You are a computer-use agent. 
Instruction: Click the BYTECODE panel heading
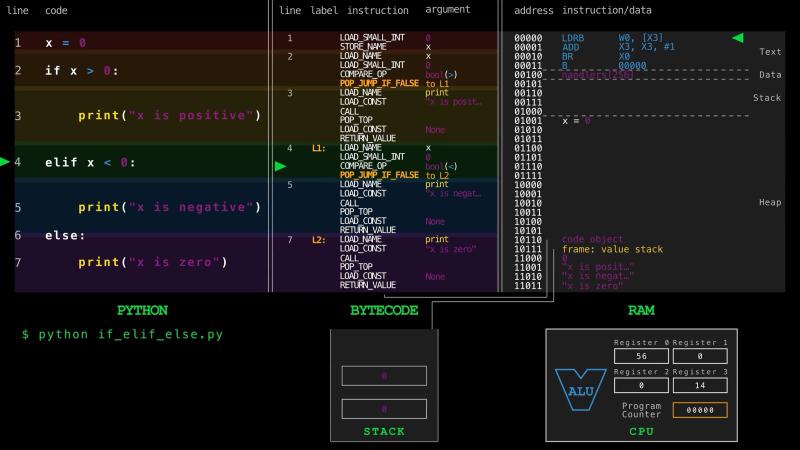coord(384,310)
